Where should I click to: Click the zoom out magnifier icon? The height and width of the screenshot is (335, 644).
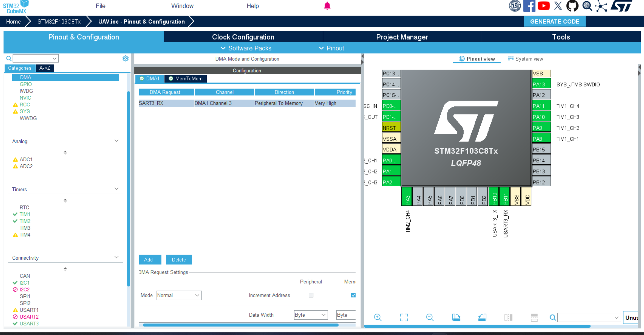[430, 317]
